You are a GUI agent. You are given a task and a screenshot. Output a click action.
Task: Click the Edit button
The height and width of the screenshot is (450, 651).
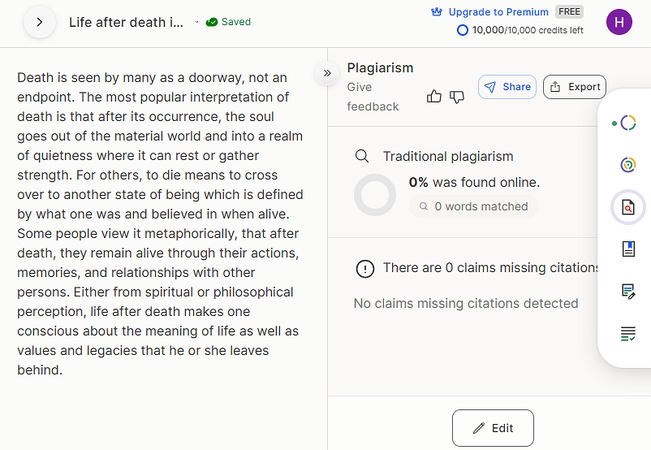(x=492, y=428)
